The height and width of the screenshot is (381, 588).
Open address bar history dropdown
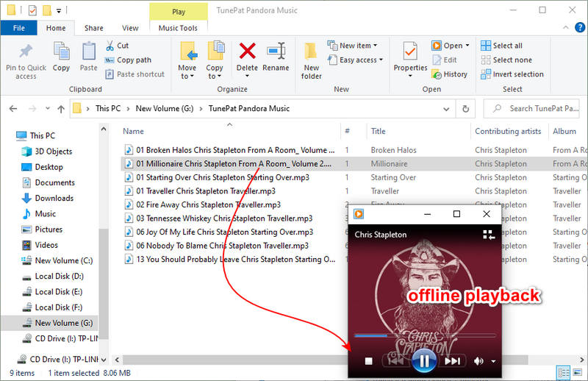[x=446, y=109]
